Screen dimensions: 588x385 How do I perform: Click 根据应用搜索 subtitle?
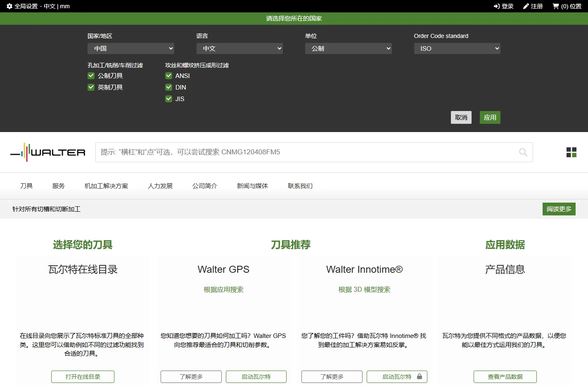coord(223,290)
